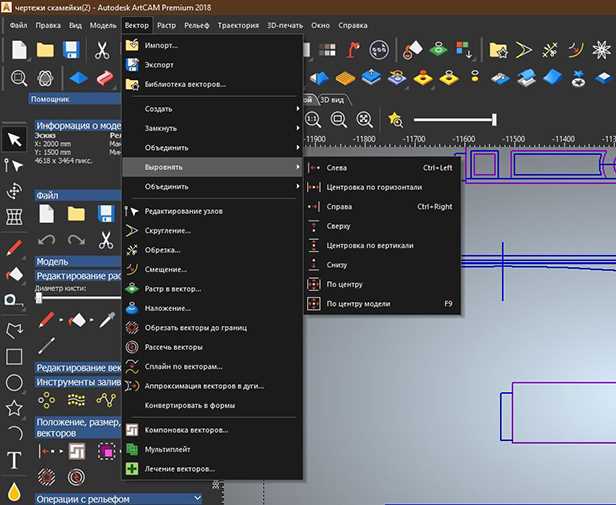Click the scissors Cut icon in top toolbar
Screen dimensions: 616x505
(x=102, y=50)
